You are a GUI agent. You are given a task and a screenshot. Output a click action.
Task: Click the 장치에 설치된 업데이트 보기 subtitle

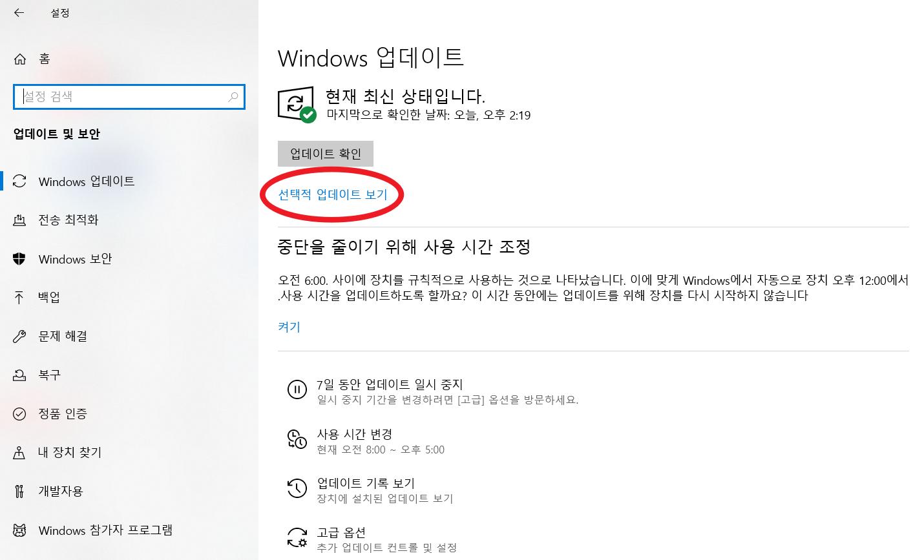pyautogui.click(x=385, y=499)
